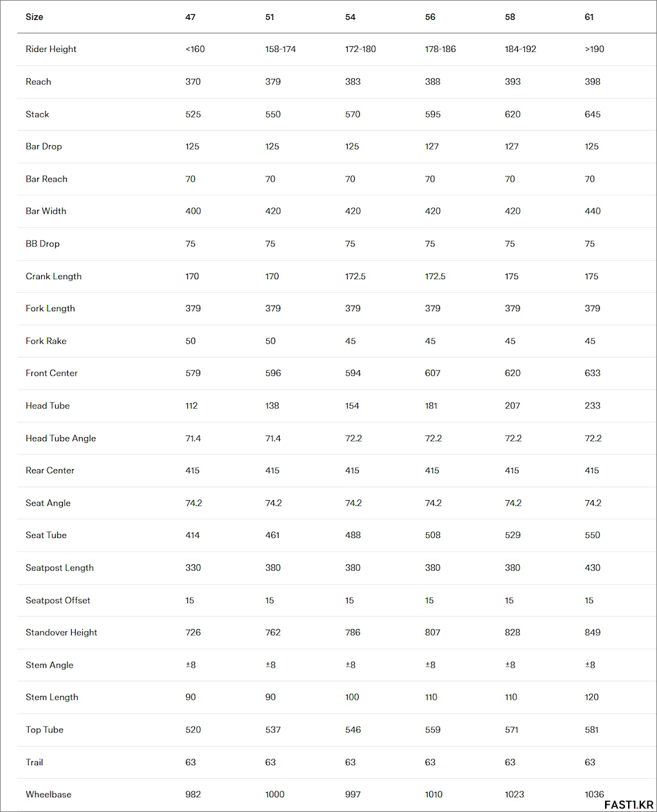
Task: Click the Size column header
Action: coord(34,17)
